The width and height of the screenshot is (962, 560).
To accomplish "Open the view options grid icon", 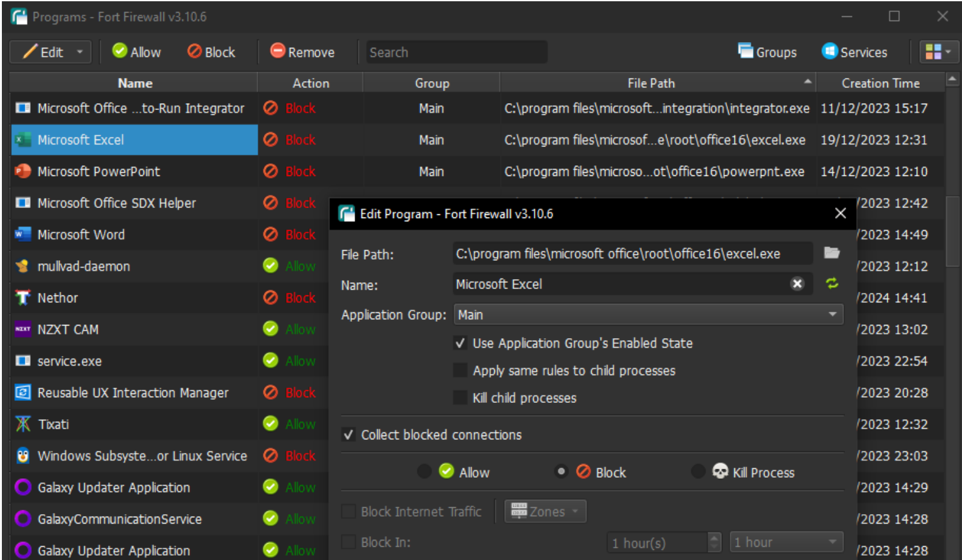I will click(x=938, y=52).
